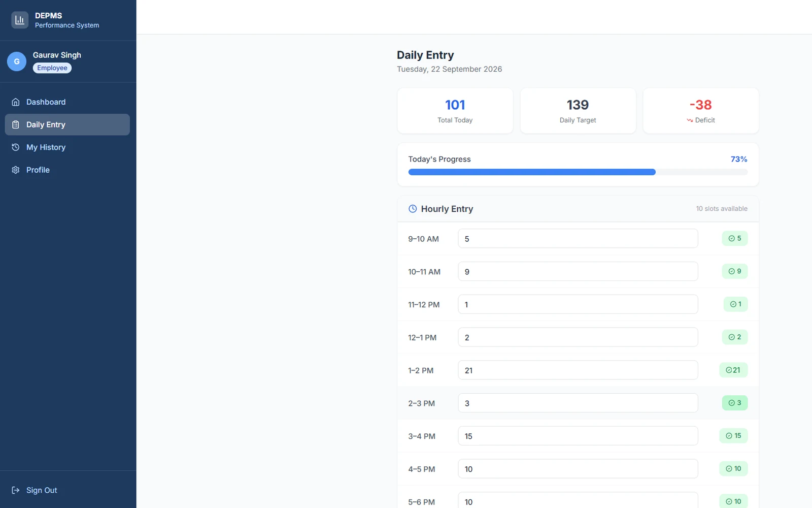Click the saved badge for 4–5 PM

pos(733,468)
